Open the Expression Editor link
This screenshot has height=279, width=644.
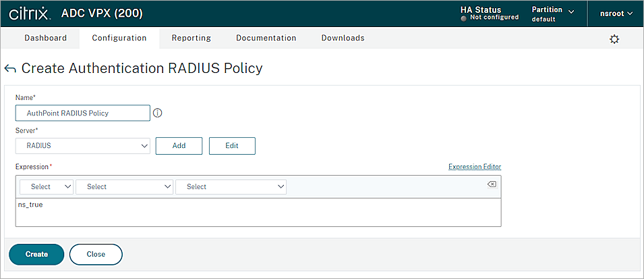(x=474, y=167)
